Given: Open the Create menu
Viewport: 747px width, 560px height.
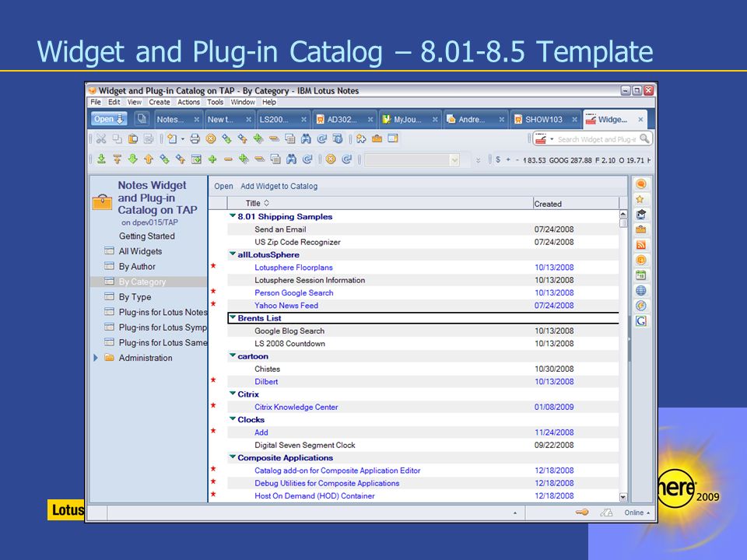Looking at the screenshot, I should (x=159, y=102).
